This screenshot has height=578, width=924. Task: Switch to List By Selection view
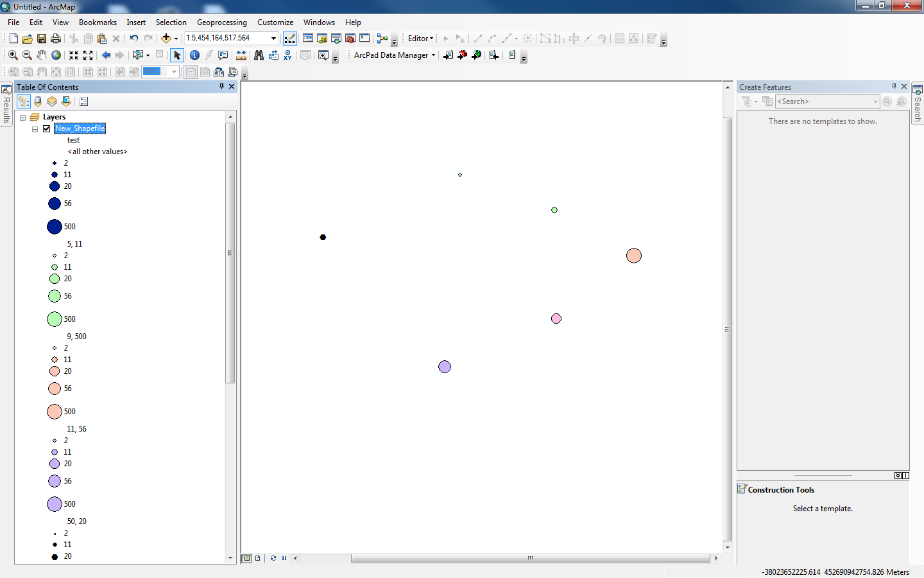(x=66, y=101)
